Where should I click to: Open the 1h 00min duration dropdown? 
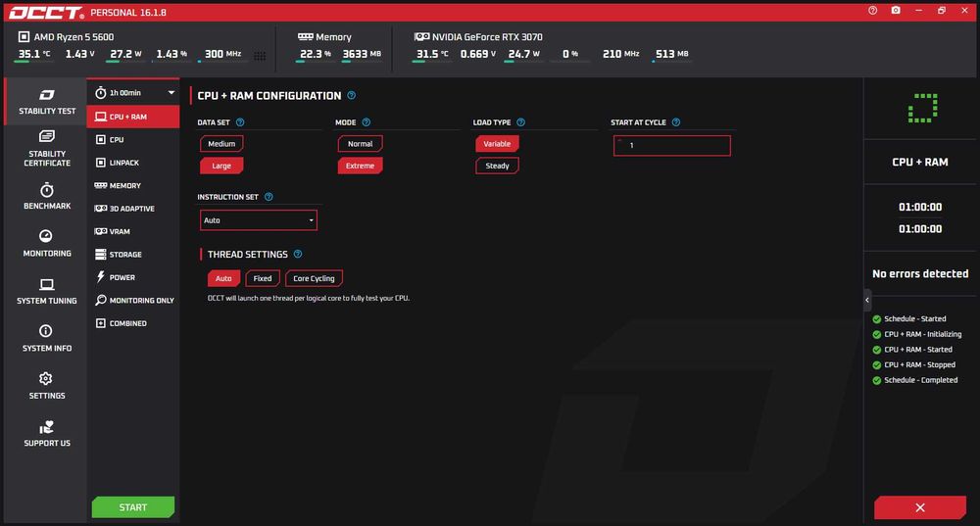133,92
